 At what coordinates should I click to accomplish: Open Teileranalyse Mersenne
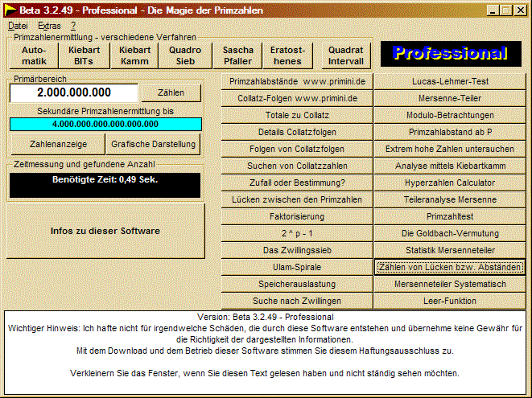(450, 199)
